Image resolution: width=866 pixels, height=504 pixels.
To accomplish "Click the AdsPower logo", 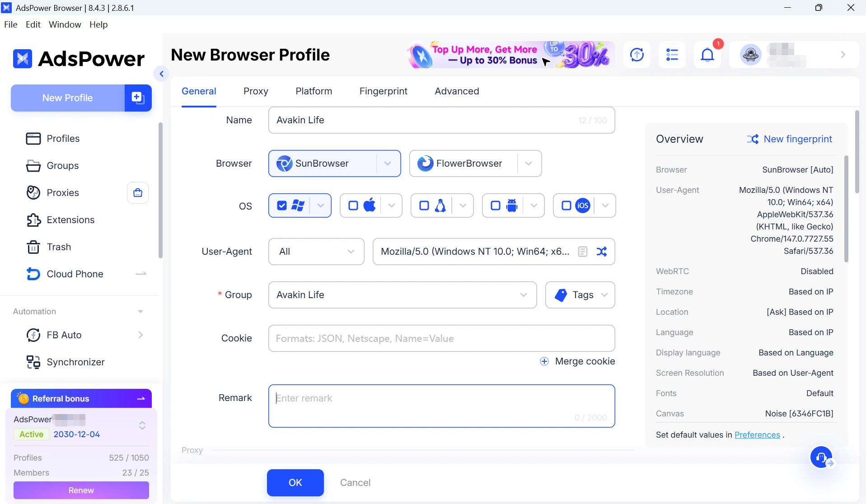I will click(79, 59).
